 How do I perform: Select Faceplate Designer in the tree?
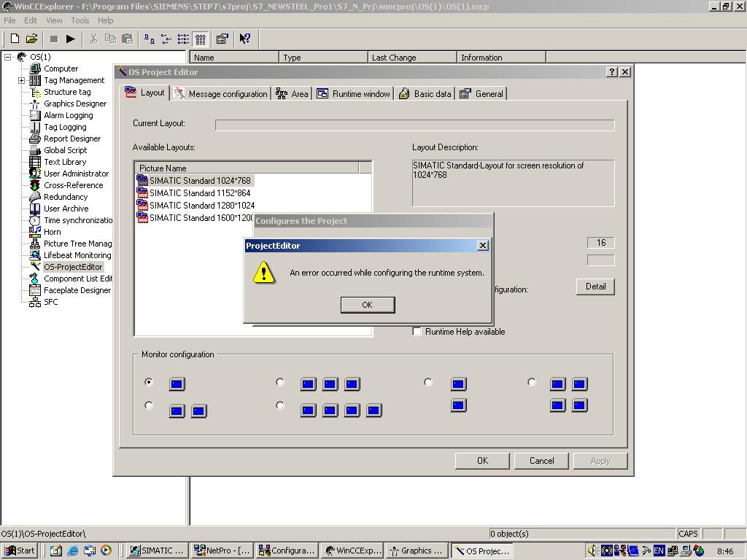pos(77,290)
